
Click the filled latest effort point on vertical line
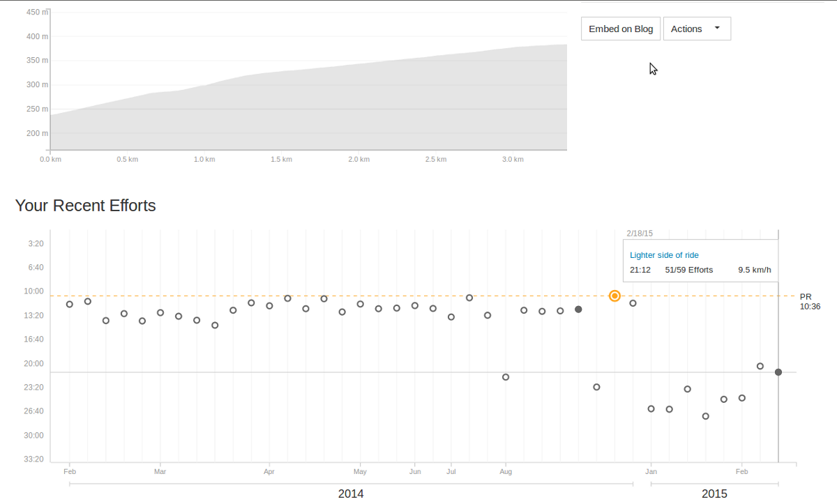[x=778, y=372]
